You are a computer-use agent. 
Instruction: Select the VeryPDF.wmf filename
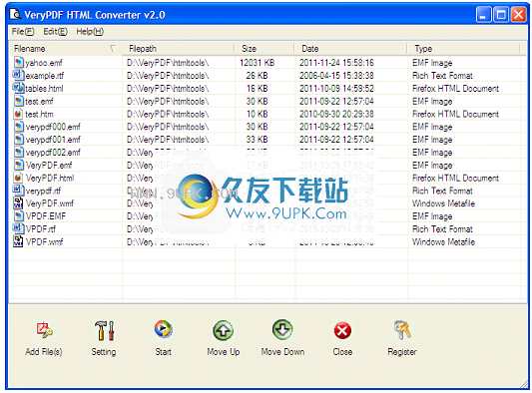click(50, 203)
